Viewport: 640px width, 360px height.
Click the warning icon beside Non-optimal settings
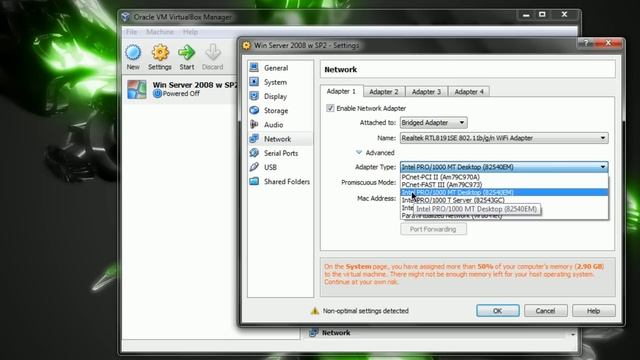click(x=315, y=311)
